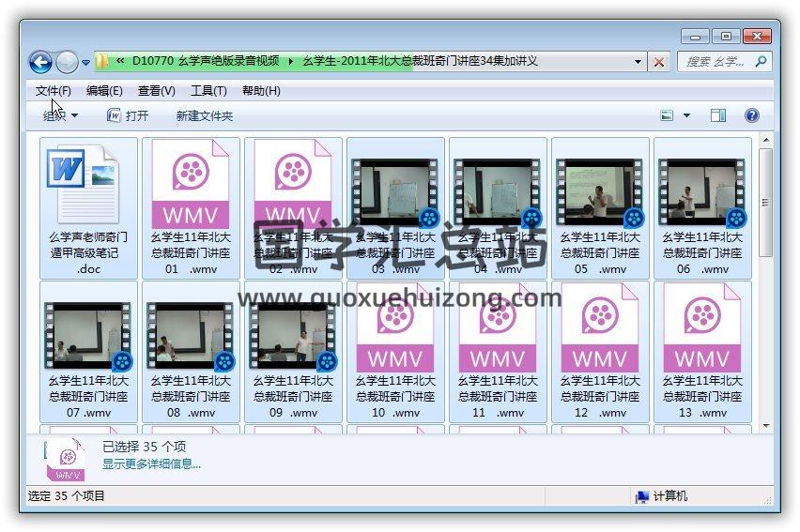Open the 帮助(H) menu
Viewport: 800px width, 532px height.
coord(261,91)
